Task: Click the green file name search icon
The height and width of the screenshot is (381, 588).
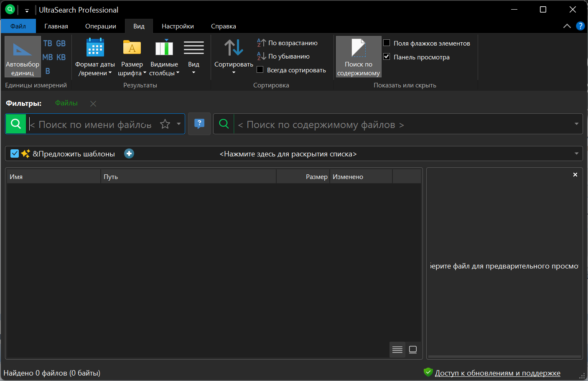Action: point(16,124)
